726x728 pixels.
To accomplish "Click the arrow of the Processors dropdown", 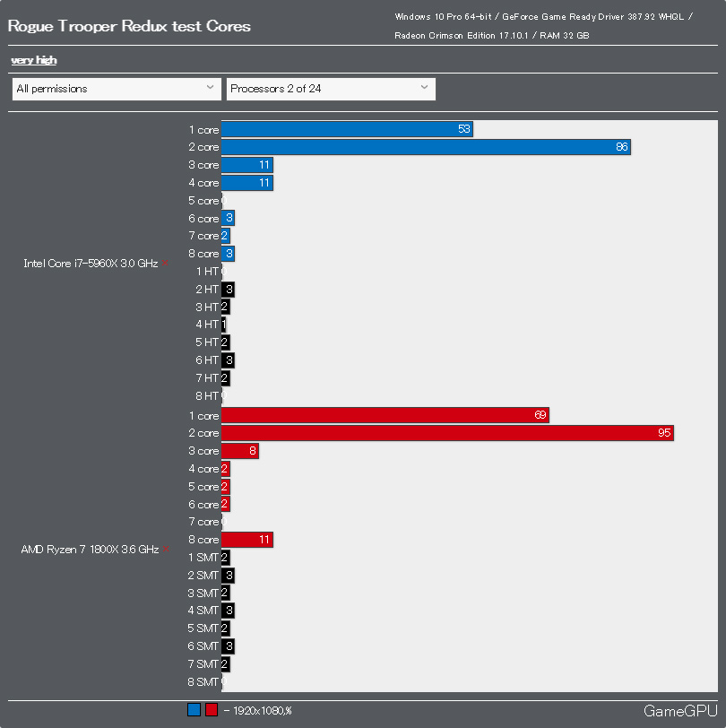I will [424, 88].
